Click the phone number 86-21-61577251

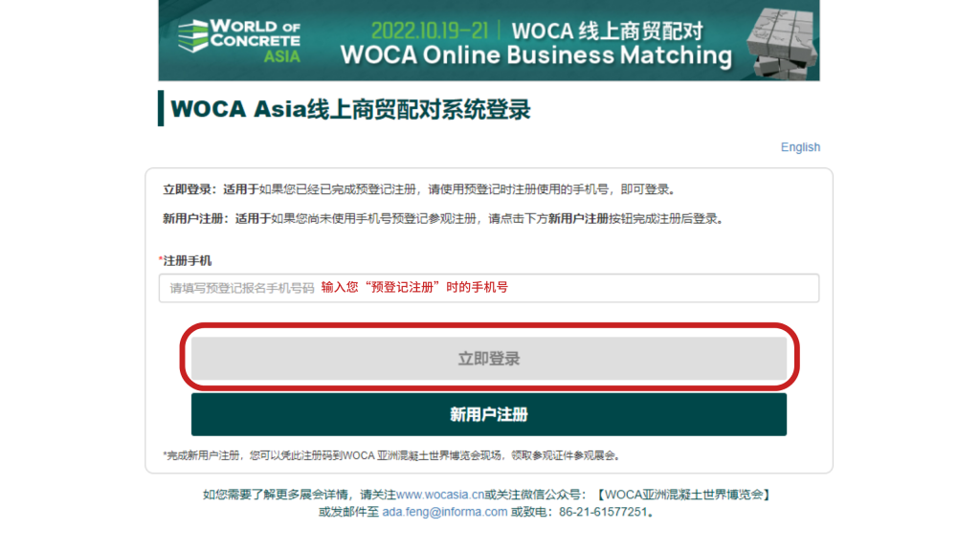[603, 513]
